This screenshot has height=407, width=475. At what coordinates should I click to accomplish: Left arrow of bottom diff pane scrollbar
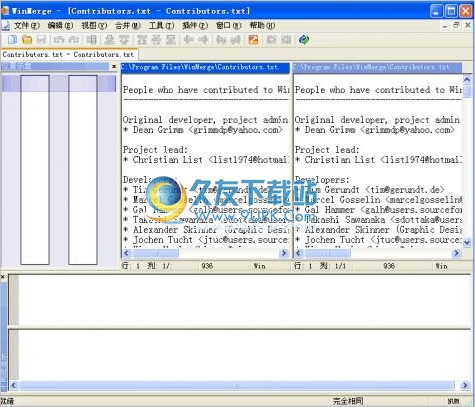[x=14, y=386]
